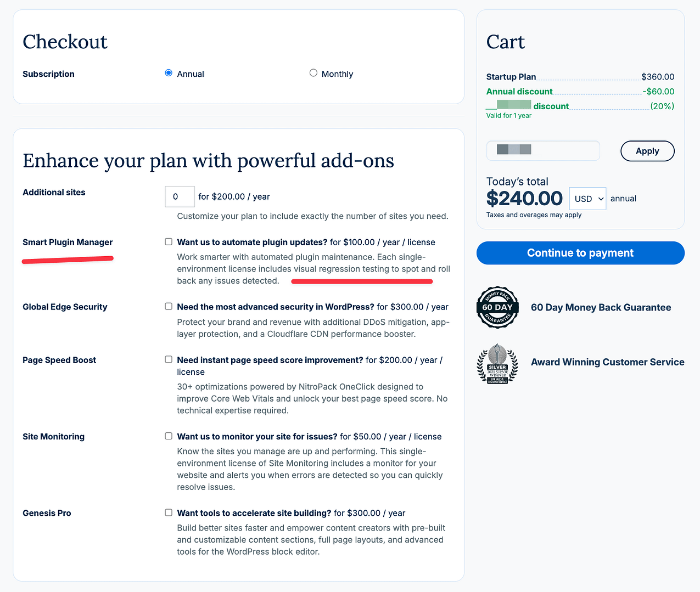Click the Startup Plan cart line
This screenshot has width=700, height=592.
click(x=580, y=77)
